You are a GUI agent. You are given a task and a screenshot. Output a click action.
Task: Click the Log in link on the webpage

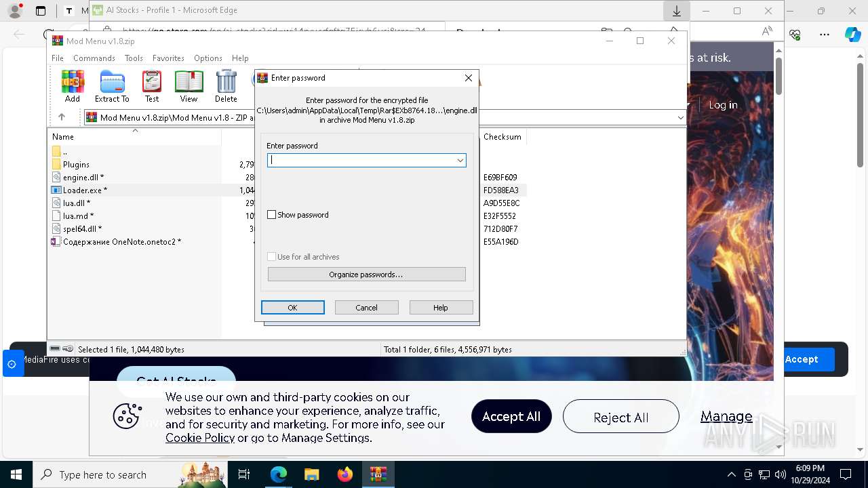point(723,105)
